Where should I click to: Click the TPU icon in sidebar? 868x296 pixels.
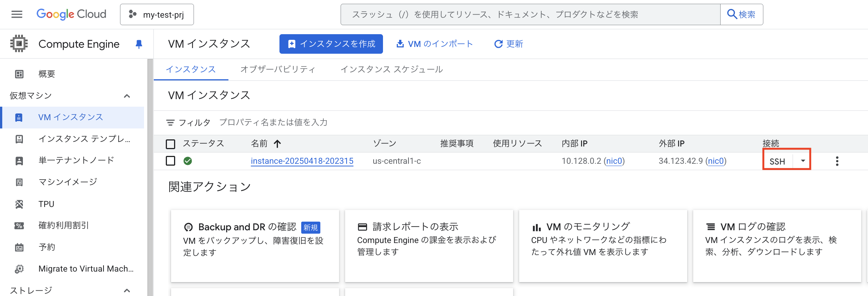(x=19, y=204)
